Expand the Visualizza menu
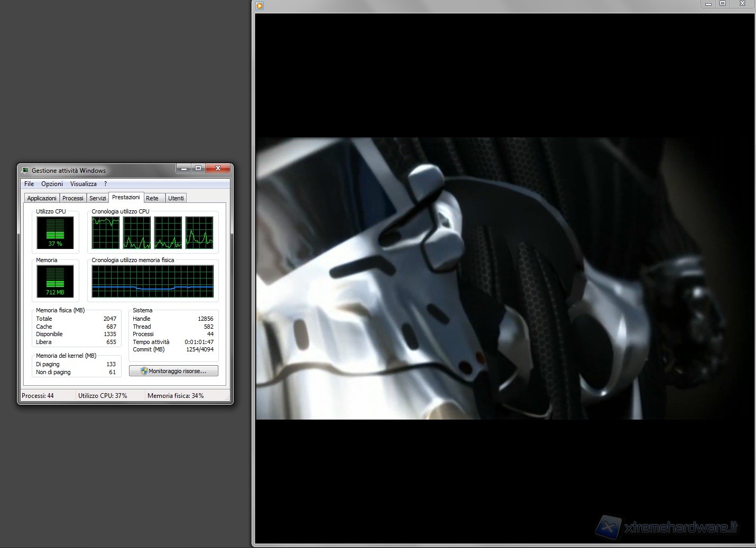Viewport: 756px width, 548px height. 84,184
